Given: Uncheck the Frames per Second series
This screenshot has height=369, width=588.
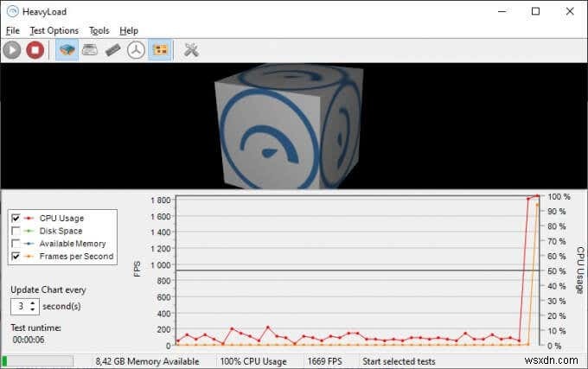Looking at the screenshot, I should [16, 257].
